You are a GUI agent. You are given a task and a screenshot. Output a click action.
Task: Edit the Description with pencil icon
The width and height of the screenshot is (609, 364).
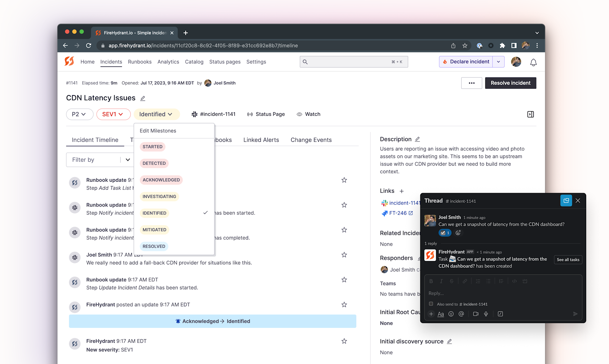click(417, 139)
